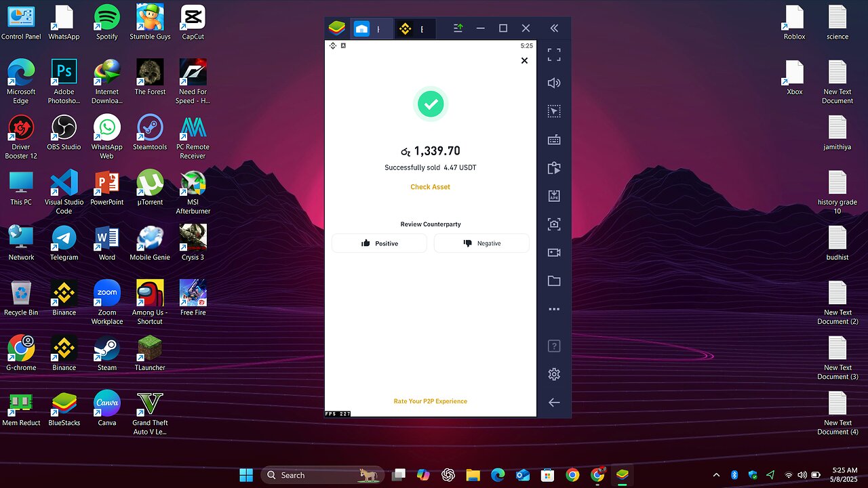868x488 pixels.
Task: Select the history grade 10 document
Action: click(837, 192)
